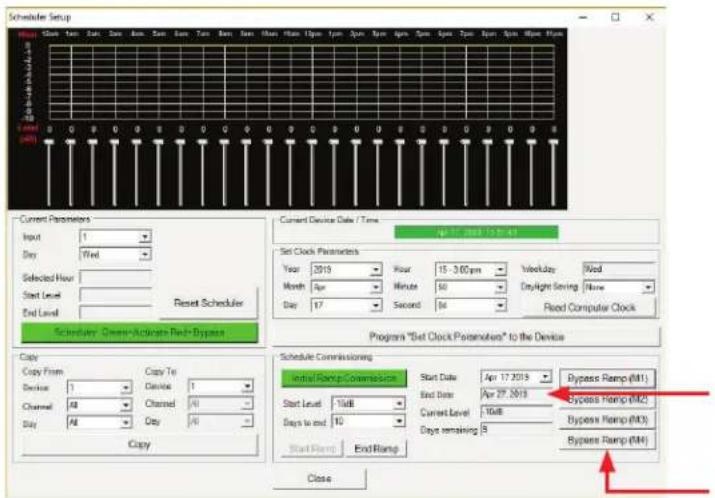The image size is (715, 498).
Task: Click the End Date field showing Apr 27
Action: pos(516,394)
